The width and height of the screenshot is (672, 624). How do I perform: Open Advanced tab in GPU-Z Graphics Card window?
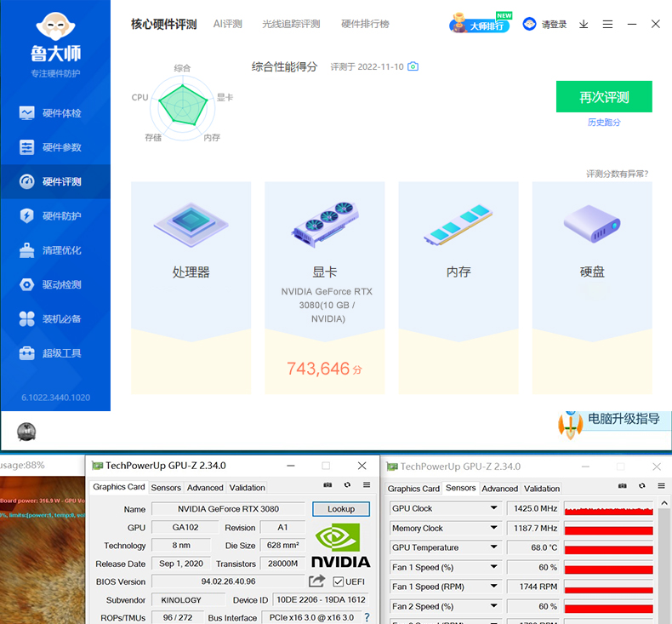click(x=205, y=488)
